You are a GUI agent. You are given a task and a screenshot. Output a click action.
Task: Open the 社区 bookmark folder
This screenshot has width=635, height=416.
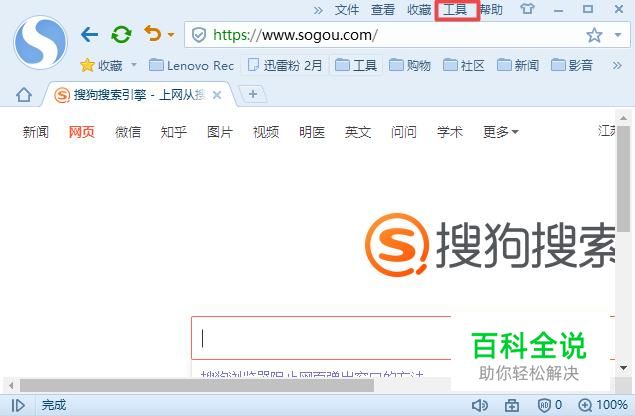[x=464, y=65]
